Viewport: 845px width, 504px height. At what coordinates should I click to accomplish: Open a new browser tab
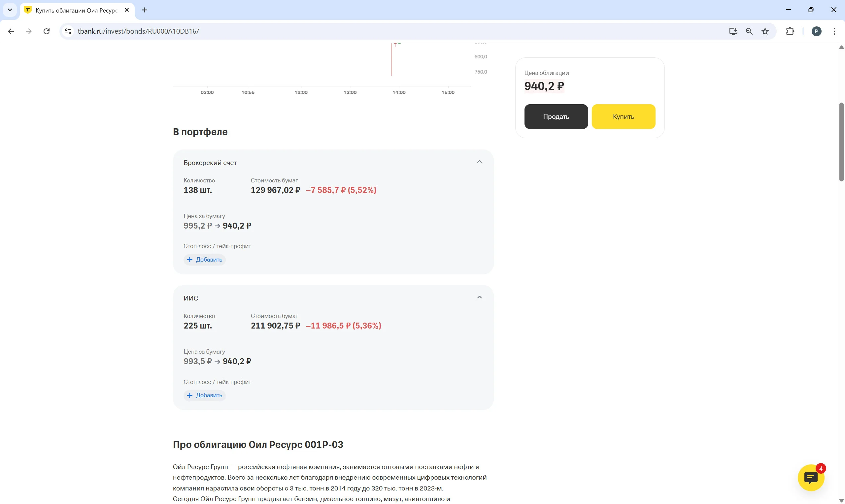point(144,10)
